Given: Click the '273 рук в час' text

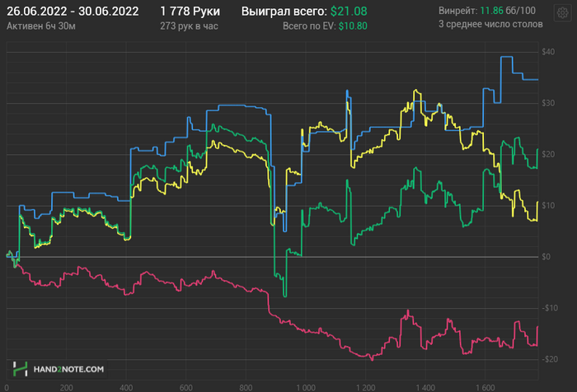Looking at the screenshot, I should (x=189, y=26).
